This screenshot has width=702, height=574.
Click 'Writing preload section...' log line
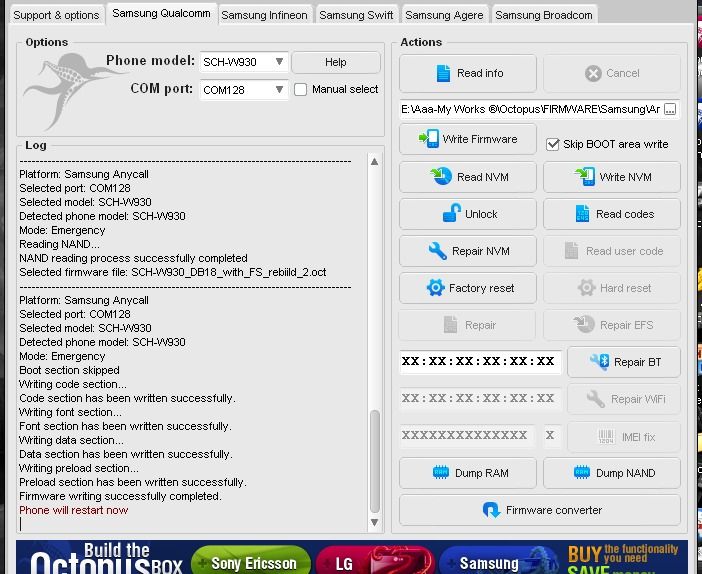tap(79, 468)
